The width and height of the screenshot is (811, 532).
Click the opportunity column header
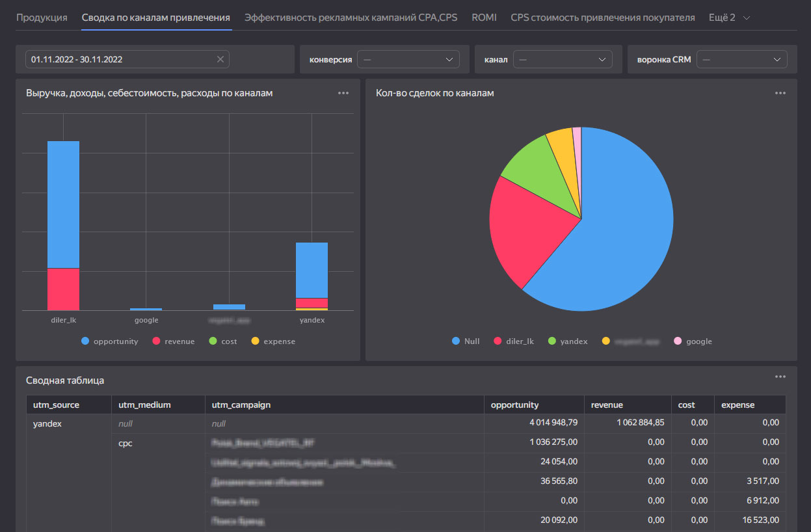(514, 405)
